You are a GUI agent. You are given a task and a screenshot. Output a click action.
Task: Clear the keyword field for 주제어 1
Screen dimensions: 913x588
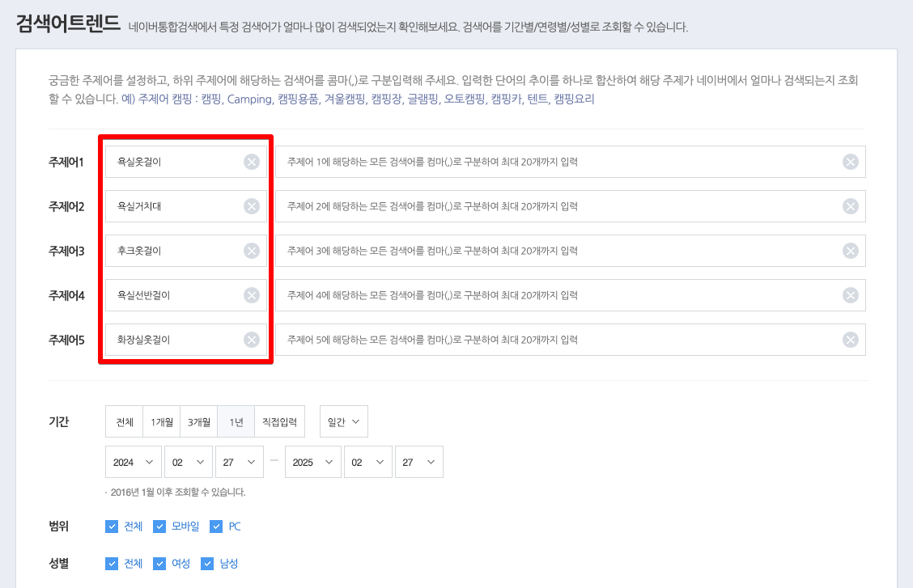pos(849,161)
